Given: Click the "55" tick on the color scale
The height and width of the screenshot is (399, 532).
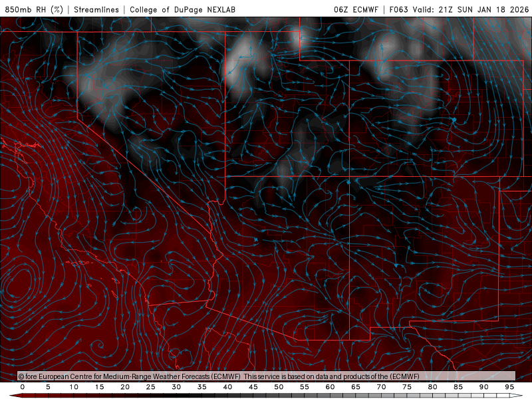Looking at the screenshot, I should 305,387.
